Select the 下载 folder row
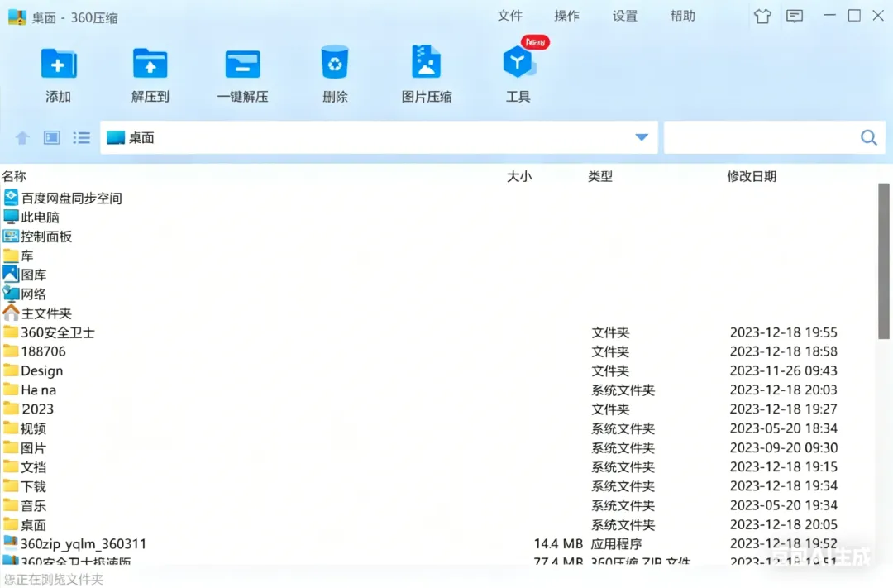893x588 pixels. tap(437, 486)
